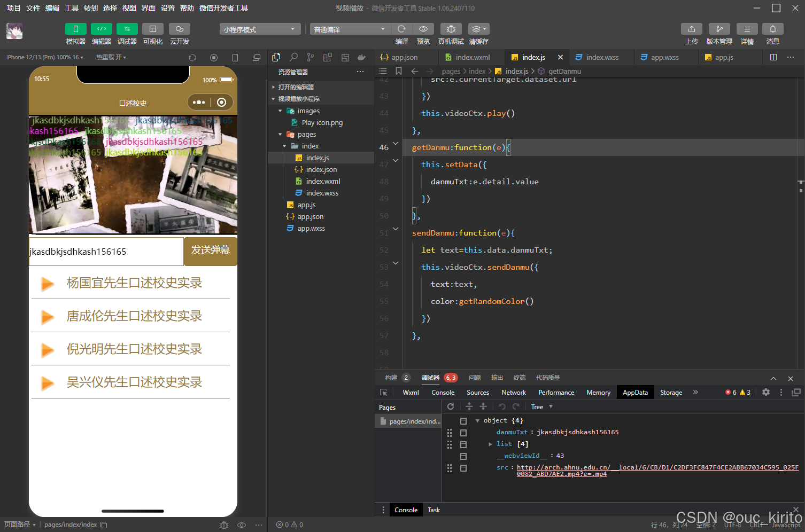The image size is (805, 532).
Task: Play 吴兴仪先生口述校史实录 video item
Action: [131, 382]
